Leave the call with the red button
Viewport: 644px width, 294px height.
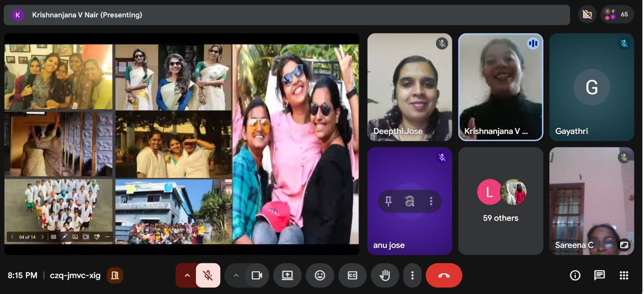pyautogui.click(x=444, y=275)
